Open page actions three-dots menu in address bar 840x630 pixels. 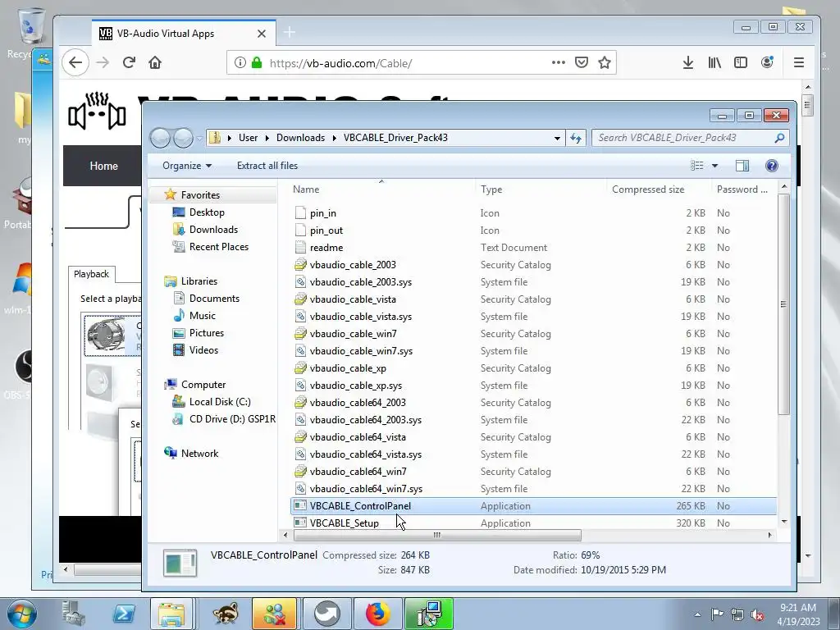pyautogui.click(x=558, y=62)
